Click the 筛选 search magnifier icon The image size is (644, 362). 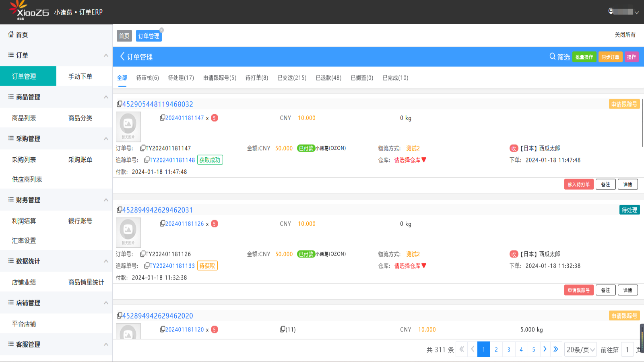[553, 57]
